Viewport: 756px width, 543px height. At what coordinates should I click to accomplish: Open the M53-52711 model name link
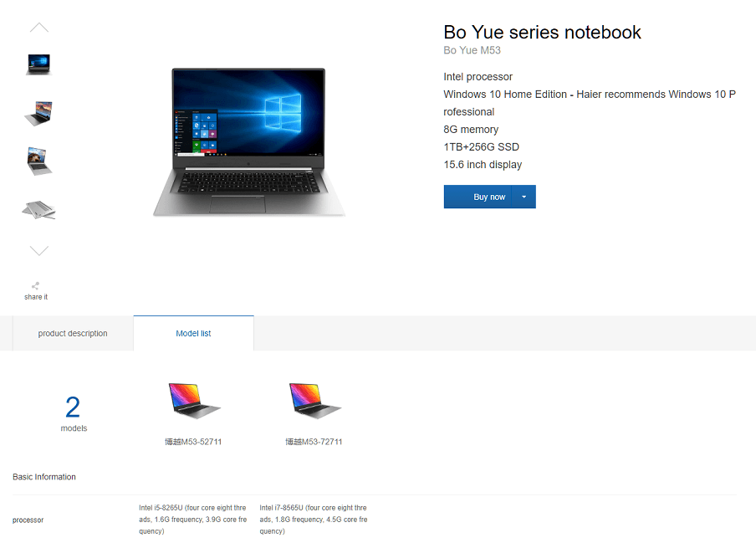(x=193, y=442)
